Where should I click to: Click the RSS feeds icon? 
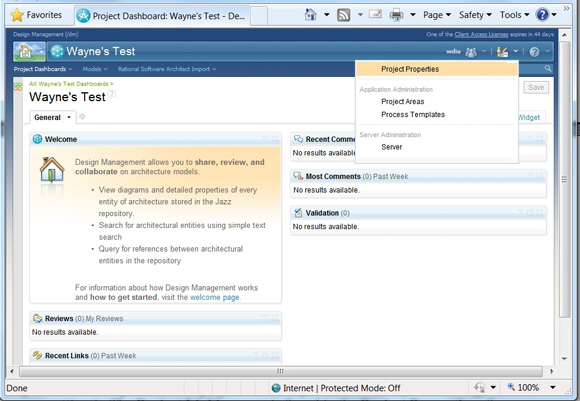[x=343, y=15]
